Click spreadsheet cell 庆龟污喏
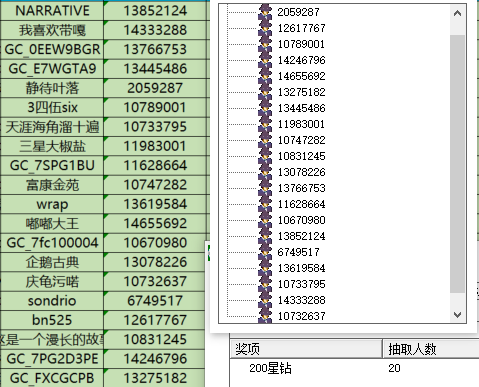This screenshot has width=479, height=387. point(52,281)
